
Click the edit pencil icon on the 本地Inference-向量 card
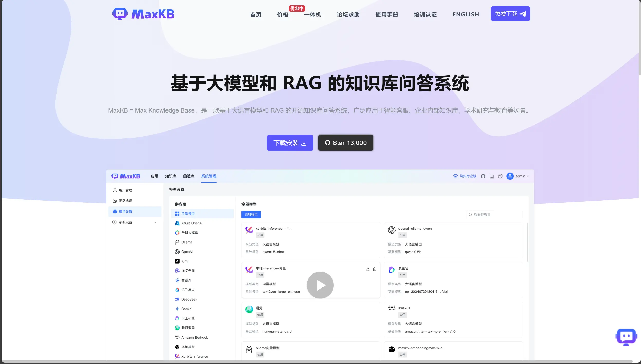(368, 269)
